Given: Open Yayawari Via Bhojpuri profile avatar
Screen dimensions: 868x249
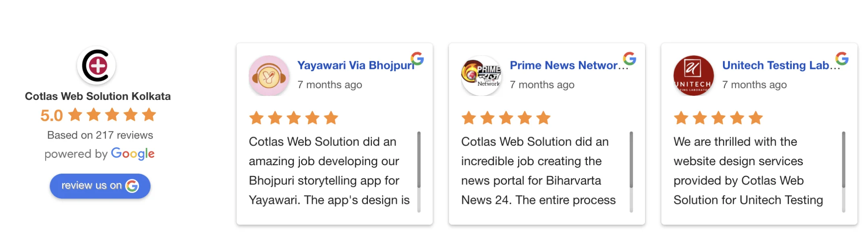Looking at the screenshot, I should tap(269, 76).
